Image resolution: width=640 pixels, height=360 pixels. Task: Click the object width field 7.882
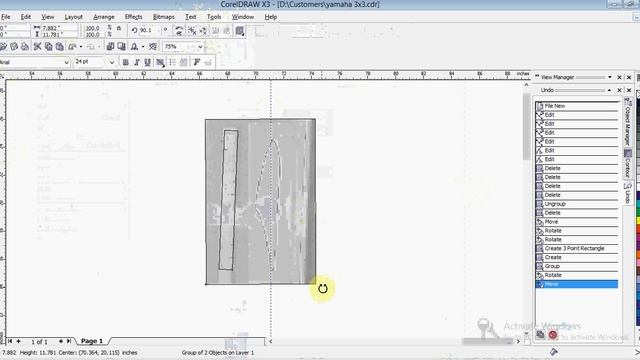(x=59, y=28)
